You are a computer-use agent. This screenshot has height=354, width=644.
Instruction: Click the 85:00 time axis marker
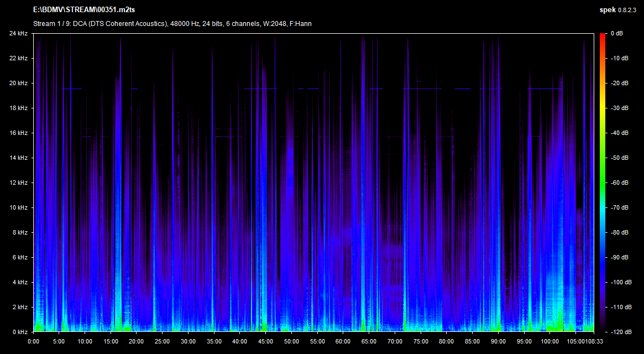(x=472, y=341)
